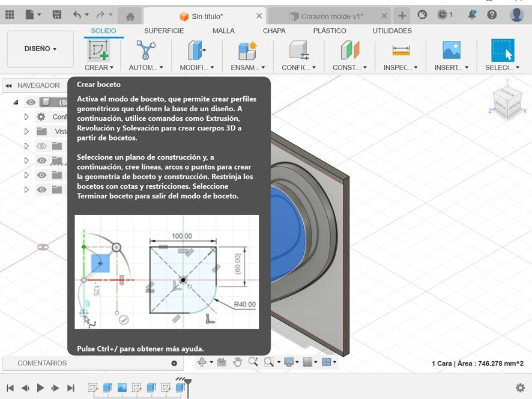This screenshot has height=399, width=532.
Task: Open the ENSAM... dropdown menu
Action: pyautogui.click(x=247, y=67)
